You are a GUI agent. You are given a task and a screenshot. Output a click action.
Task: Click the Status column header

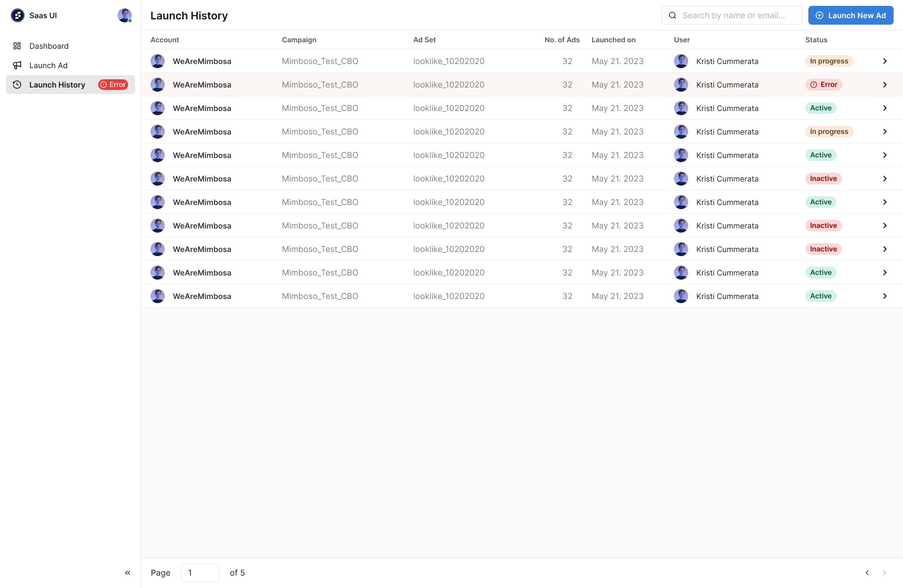click(x=816, y=40)
